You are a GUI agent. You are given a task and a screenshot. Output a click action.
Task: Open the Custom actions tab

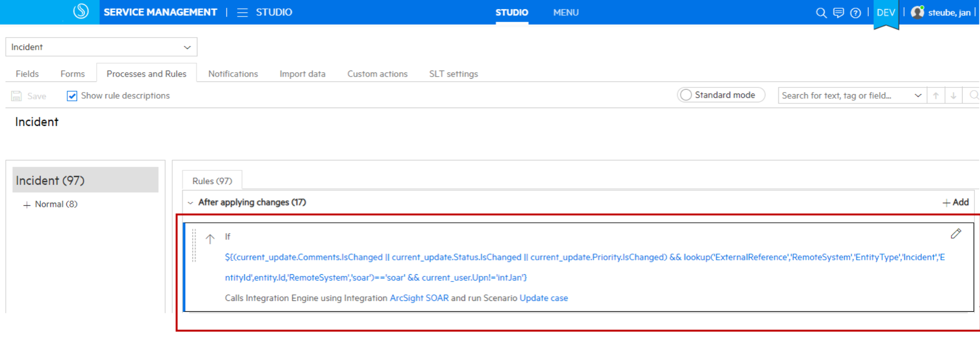click(x=377, y=74)
